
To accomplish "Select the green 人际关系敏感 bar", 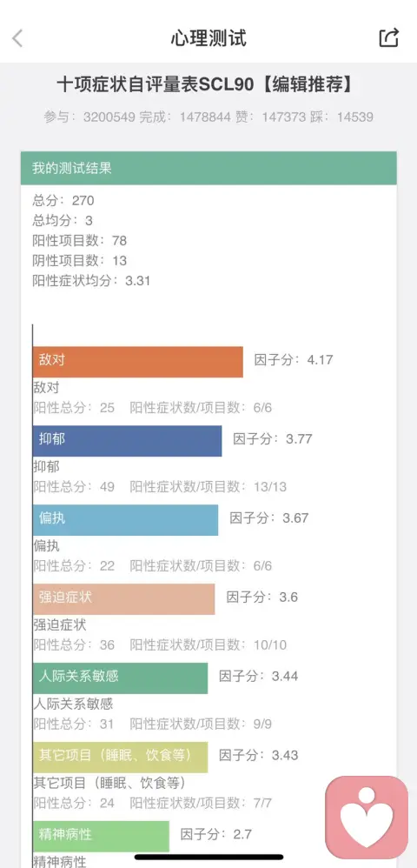I will [x=120, y=678].
